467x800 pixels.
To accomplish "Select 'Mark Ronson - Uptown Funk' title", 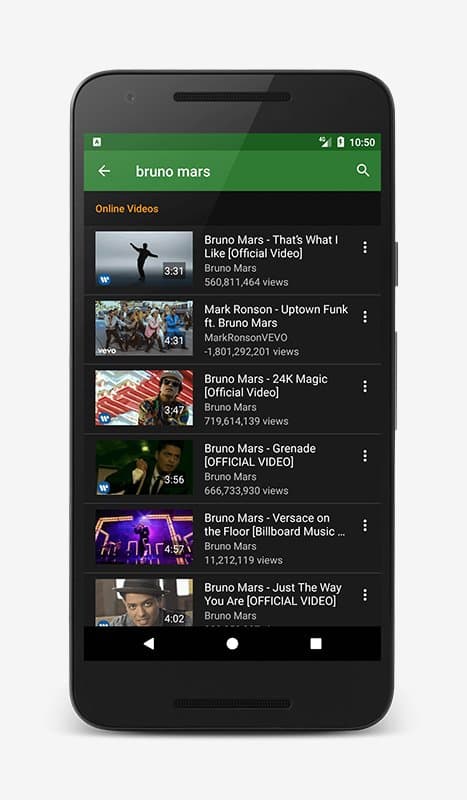I will pos(276,316).
